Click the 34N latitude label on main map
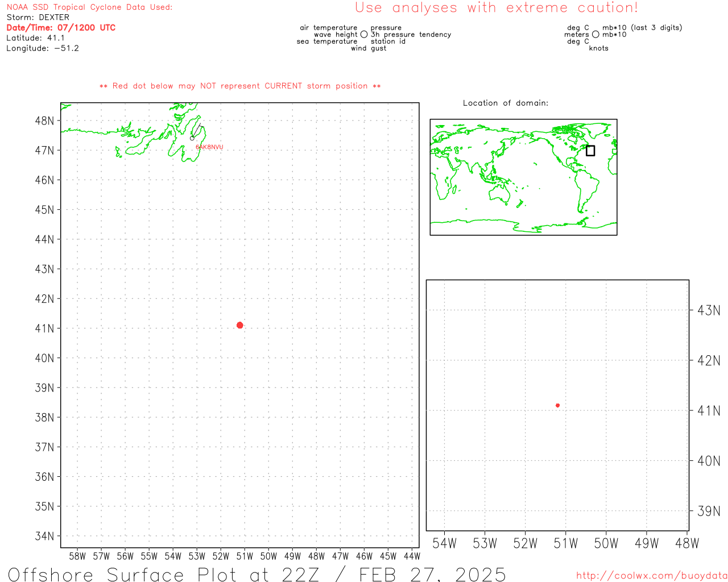728x582 pixels. click(45, 536)
